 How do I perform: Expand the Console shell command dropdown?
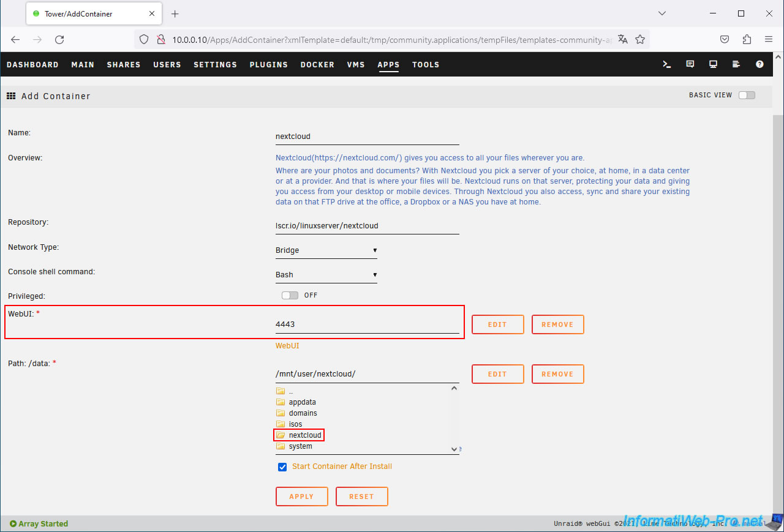click(x=326, y=275)
